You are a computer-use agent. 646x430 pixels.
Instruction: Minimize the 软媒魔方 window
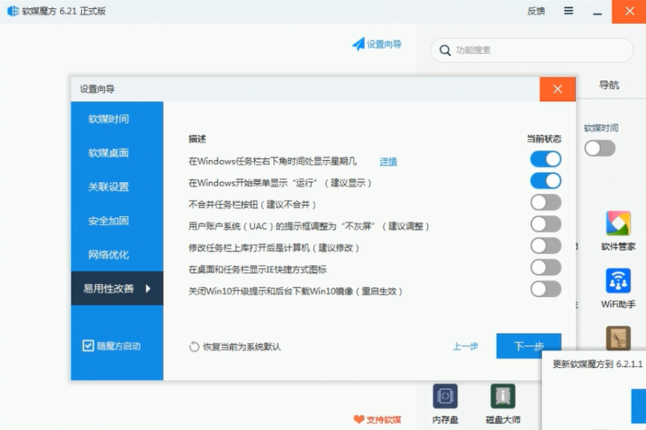[597, 14]
